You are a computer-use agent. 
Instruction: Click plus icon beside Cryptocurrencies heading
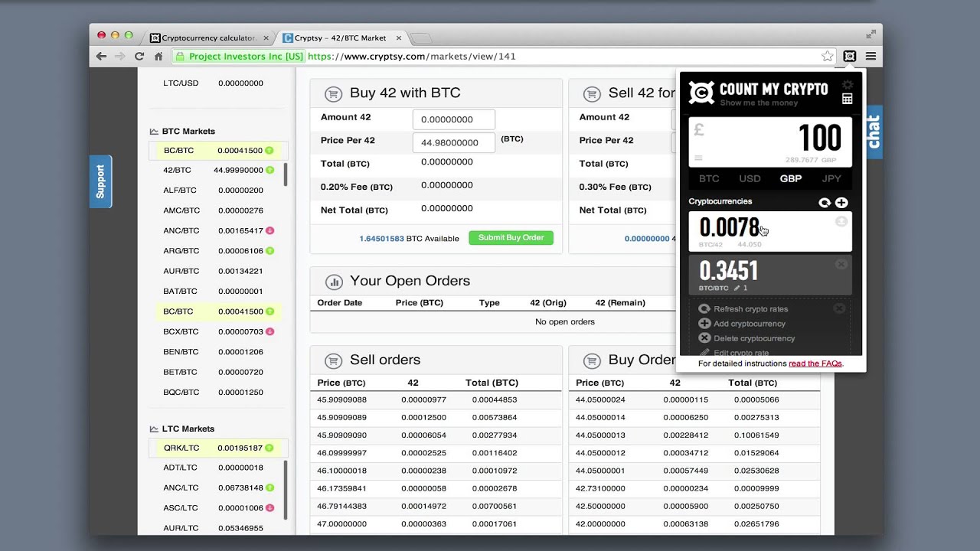tap(841, 203)
